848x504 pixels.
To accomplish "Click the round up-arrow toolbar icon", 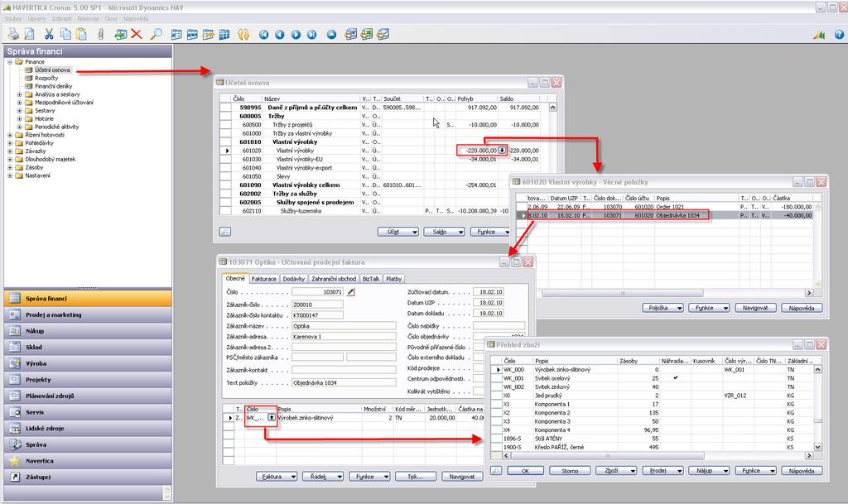I will [x=331, y=35].
